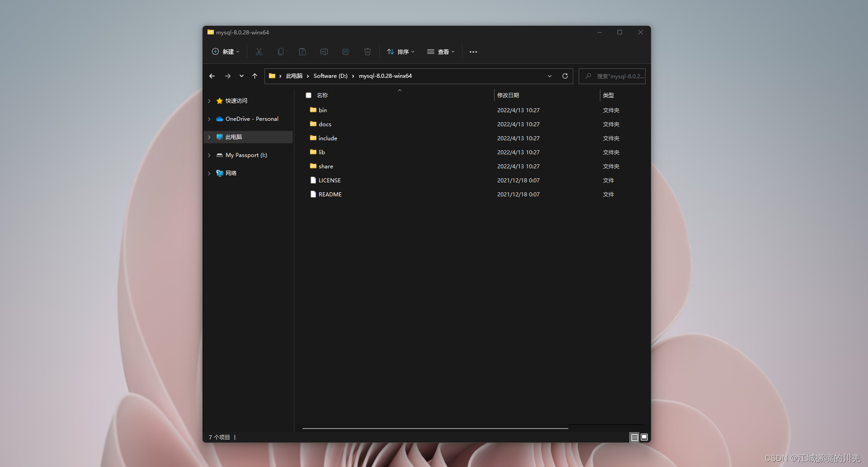The image size is (868, 467).
Task: Click Software (D:) breadcrumb
Action: (x=330, y=76)
